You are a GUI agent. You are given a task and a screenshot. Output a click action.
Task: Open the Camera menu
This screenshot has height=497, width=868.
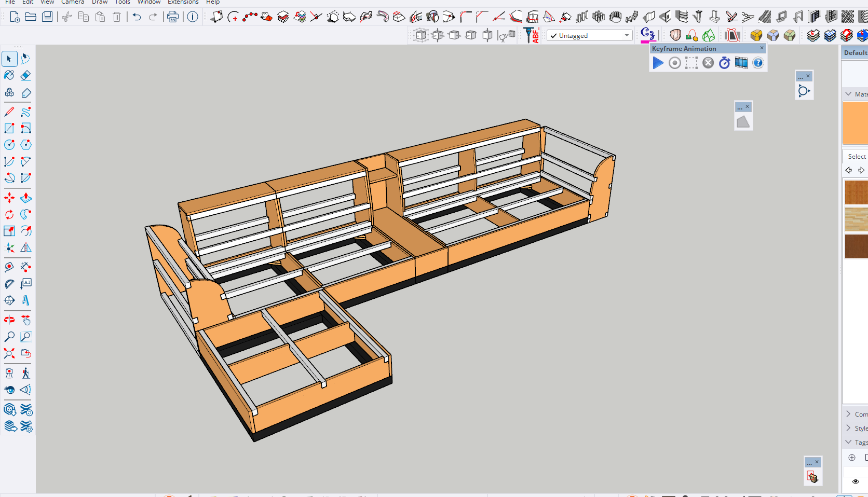[x=73, y=2]
